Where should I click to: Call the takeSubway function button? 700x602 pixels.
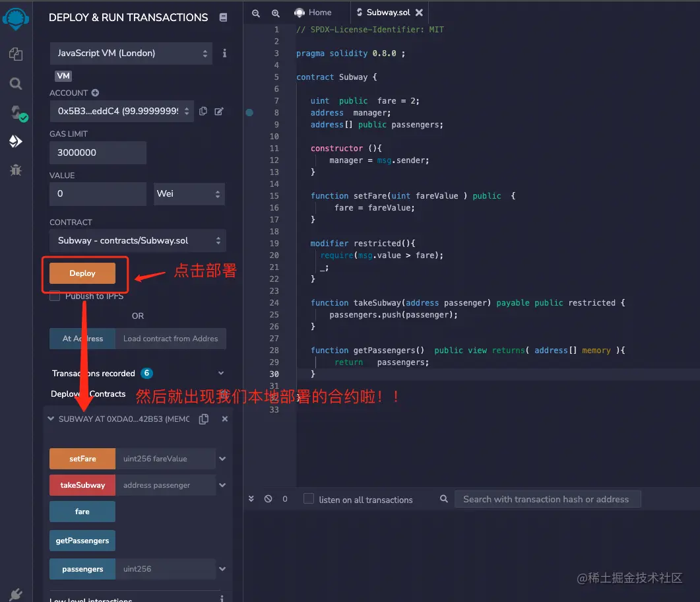82,485
